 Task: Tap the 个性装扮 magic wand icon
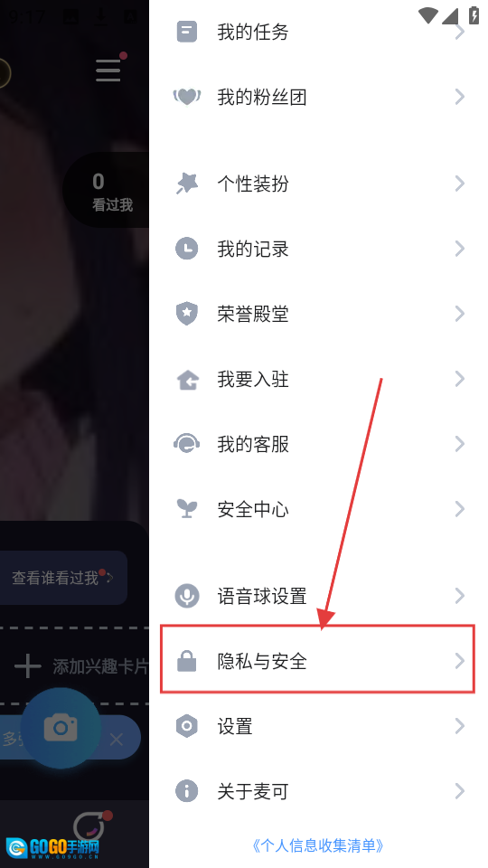pos(186,184)
